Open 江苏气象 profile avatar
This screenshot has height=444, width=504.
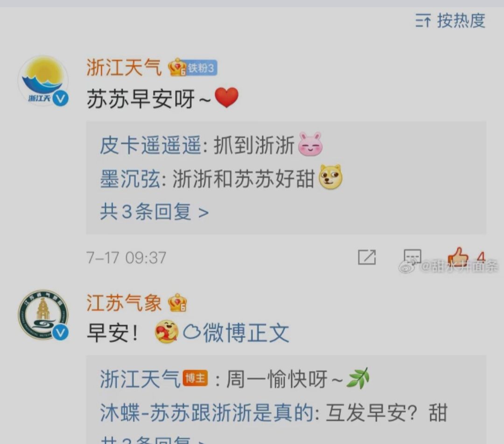(43, 315)
